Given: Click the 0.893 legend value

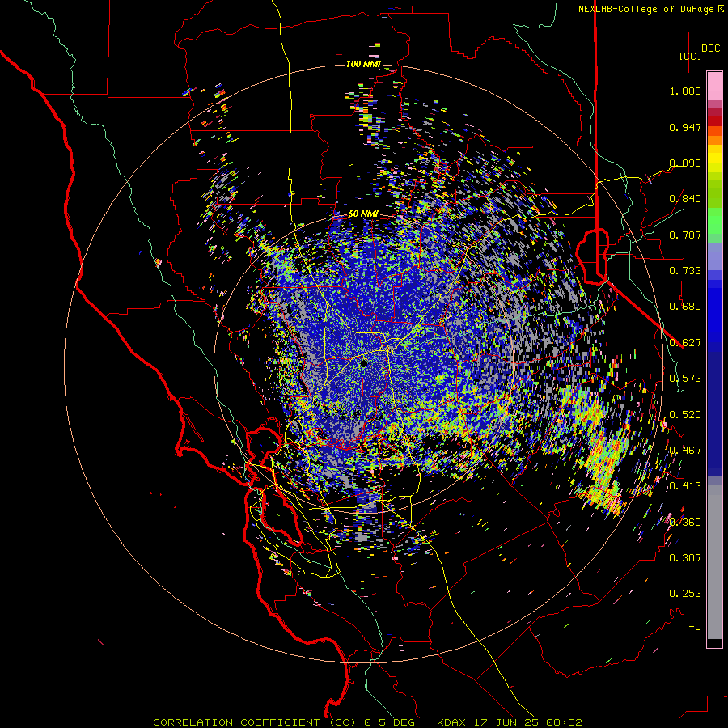Looking at the screenshot, I should [x=685, y=163].
